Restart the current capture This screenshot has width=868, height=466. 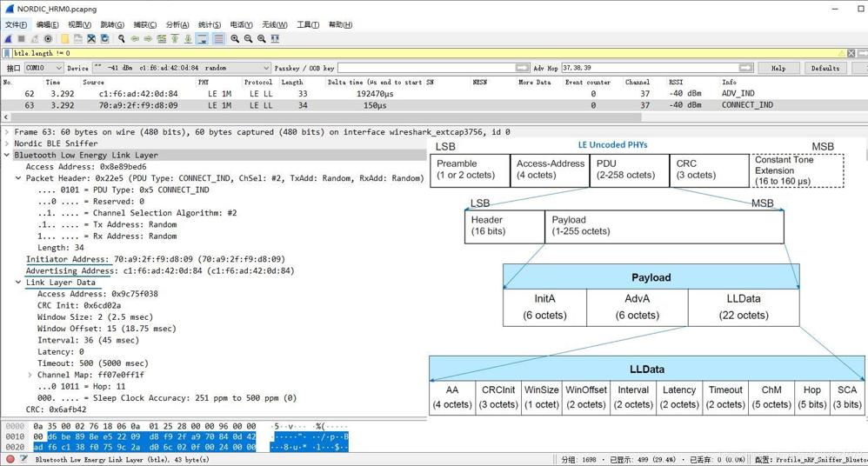coord(35,39)
